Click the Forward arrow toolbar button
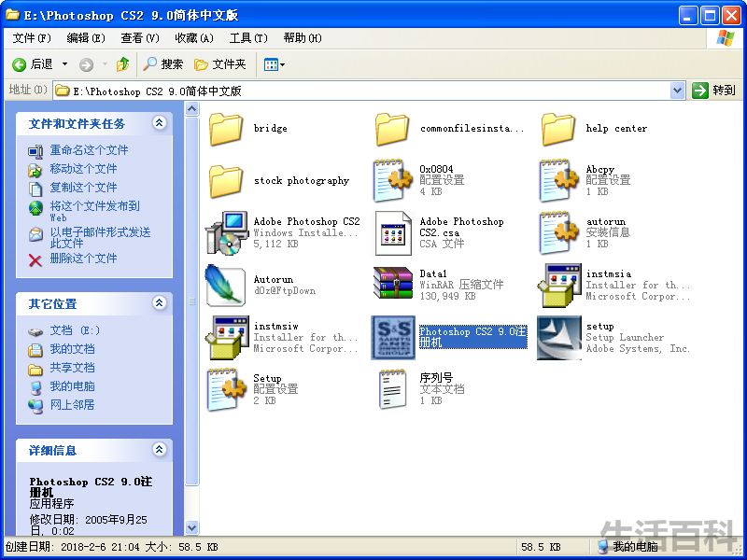Viewport: 747px width, 560px height. [x=86, y=64]
